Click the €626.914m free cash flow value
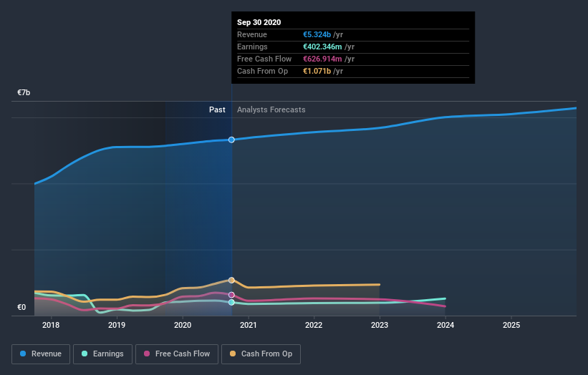Screen dimensions: 588x375 (x=322, y=59)
